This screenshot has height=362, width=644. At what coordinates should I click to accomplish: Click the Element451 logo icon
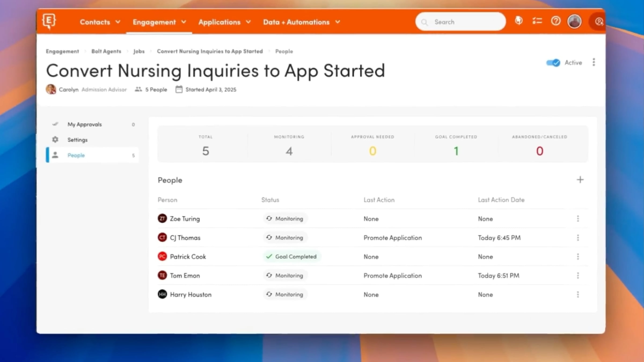pos(49,21)
